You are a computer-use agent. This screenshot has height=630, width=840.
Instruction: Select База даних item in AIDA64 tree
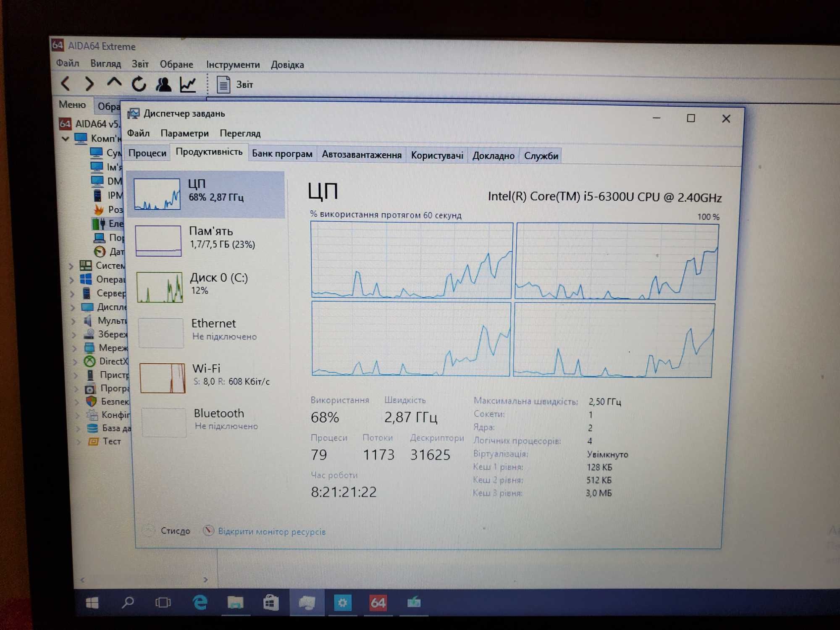click(x=110, y=428)
